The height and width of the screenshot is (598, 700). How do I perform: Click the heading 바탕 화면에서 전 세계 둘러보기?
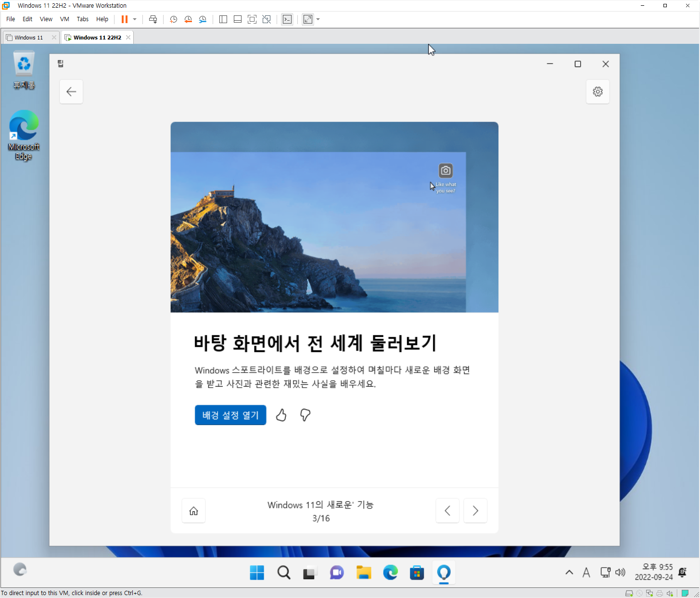pyautogui.click(x=315, y=343)
